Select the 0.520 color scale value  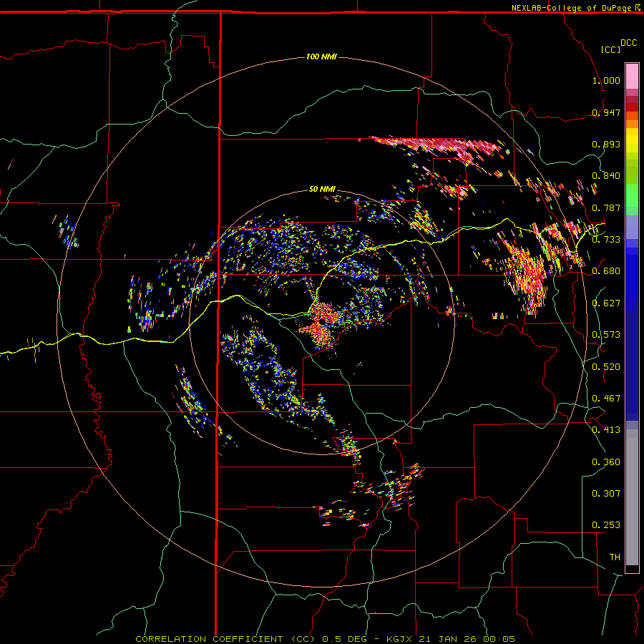click(606, 367)
